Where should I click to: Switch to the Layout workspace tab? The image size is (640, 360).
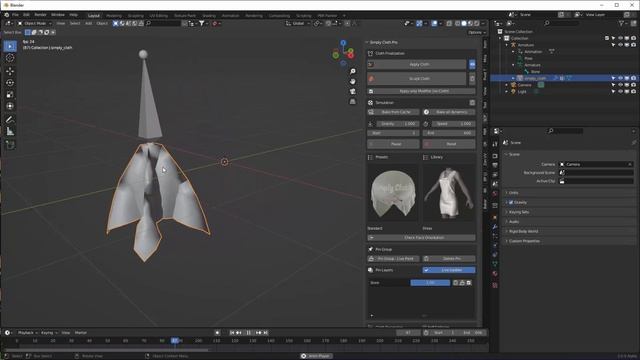[x=94, y=16]
